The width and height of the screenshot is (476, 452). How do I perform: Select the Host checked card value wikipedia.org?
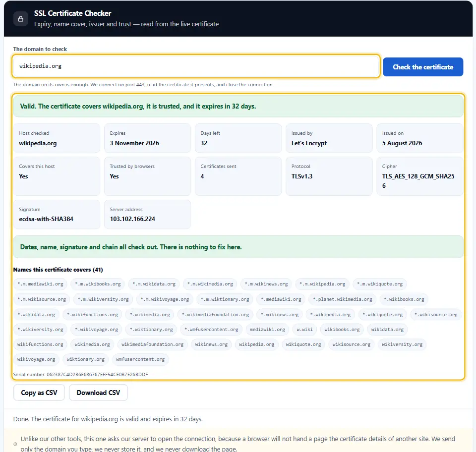[38, 143]
